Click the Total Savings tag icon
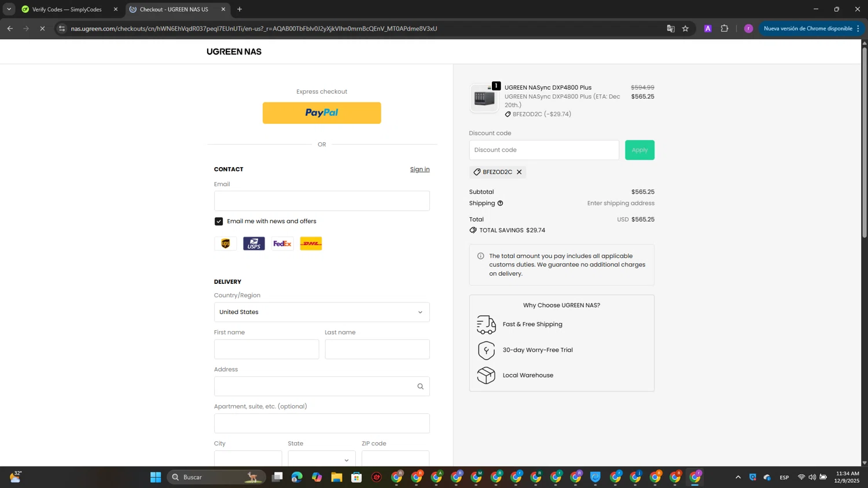 coord(473,230)
